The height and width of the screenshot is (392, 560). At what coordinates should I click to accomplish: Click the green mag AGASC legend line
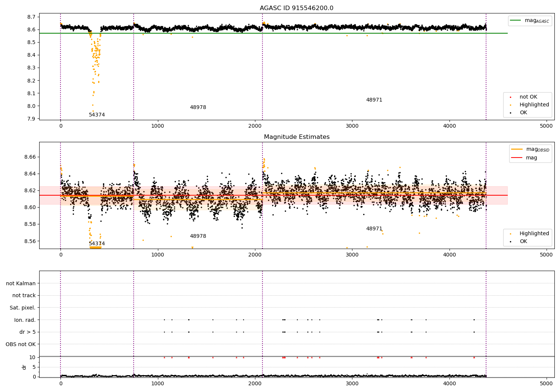tap(516, 21)
